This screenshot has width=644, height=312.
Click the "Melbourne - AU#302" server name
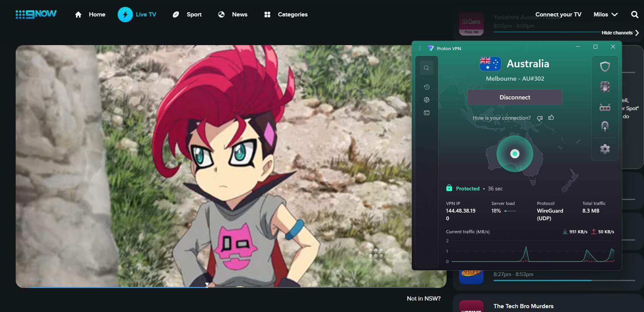(x=515, y=79)
